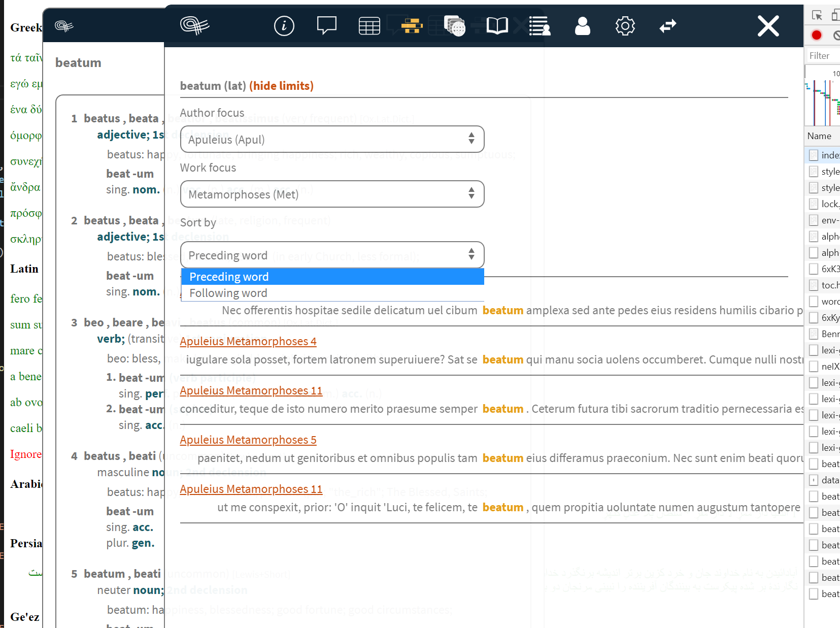Open the vocabulary list tool icon

click(x=540, y=26)
